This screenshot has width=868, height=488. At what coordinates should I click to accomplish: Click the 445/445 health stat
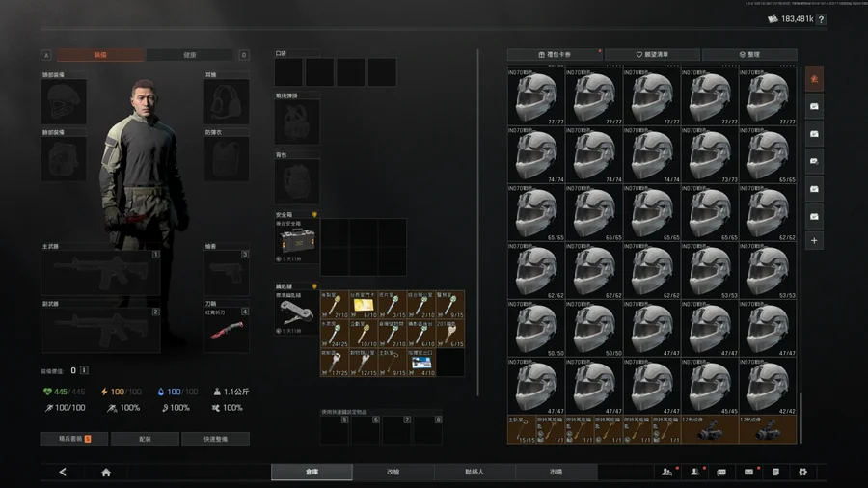click(65, 392)
